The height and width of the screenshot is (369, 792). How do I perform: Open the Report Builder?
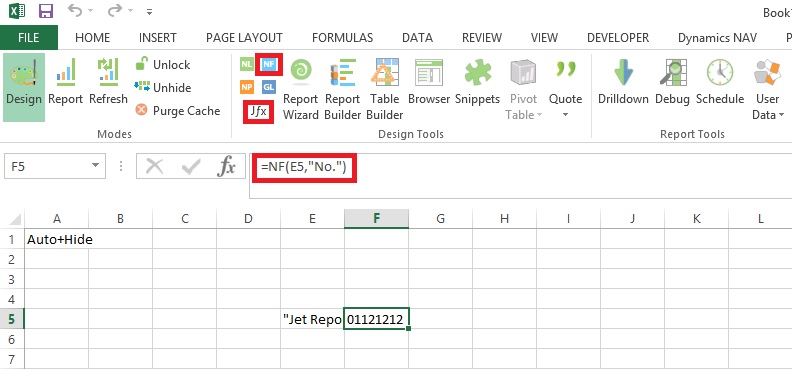pos(342,88)
